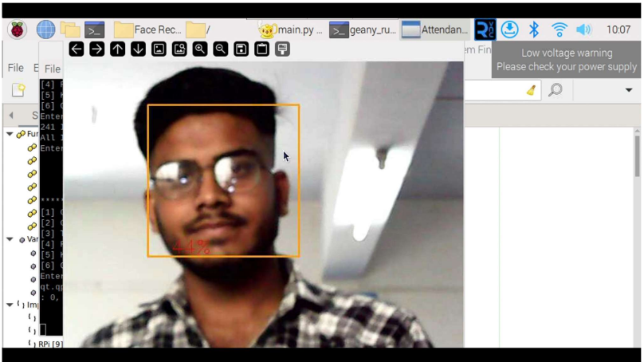Screen dimensions: 644x362
Task: Click the up arrow viewer toolbar button
Action: pos(117,49)
